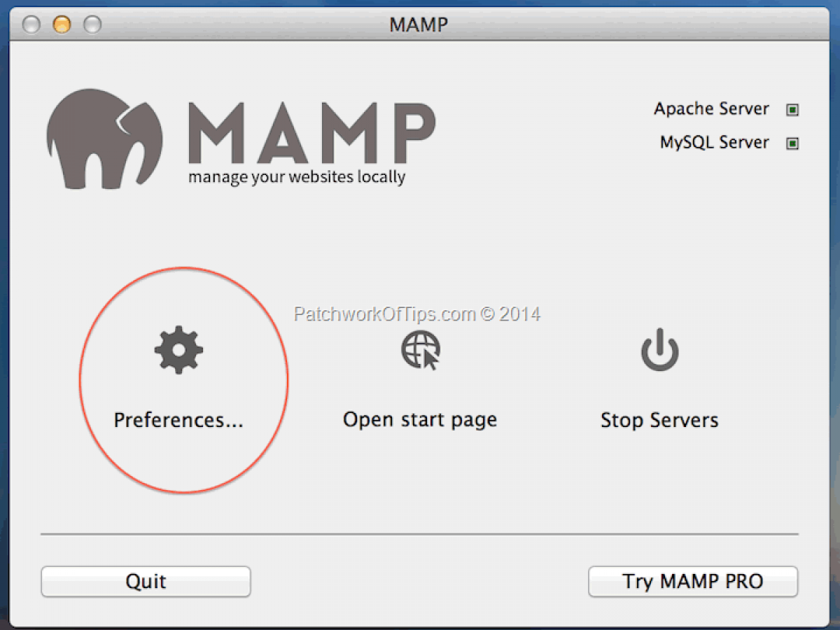Click the MAMP window title
840x630 pixels.
(419, 24)
